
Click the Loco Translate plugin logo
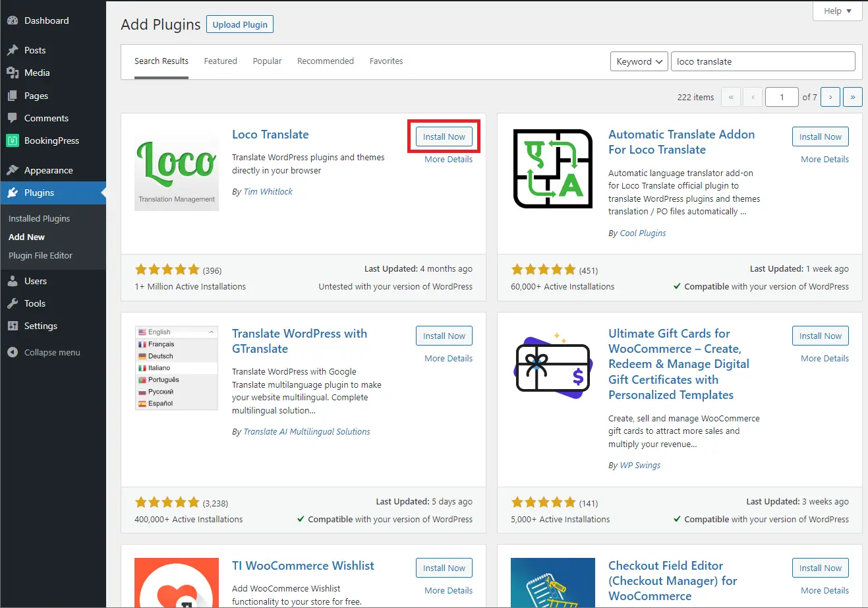177,170
